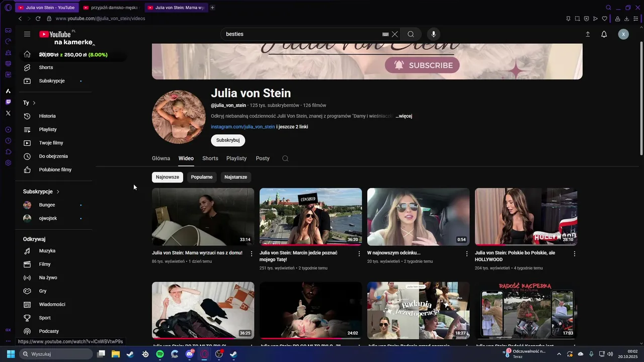Screen dimensions: 644x362
Task: Open Opera sidebar history clock
Action: point(8,141)
